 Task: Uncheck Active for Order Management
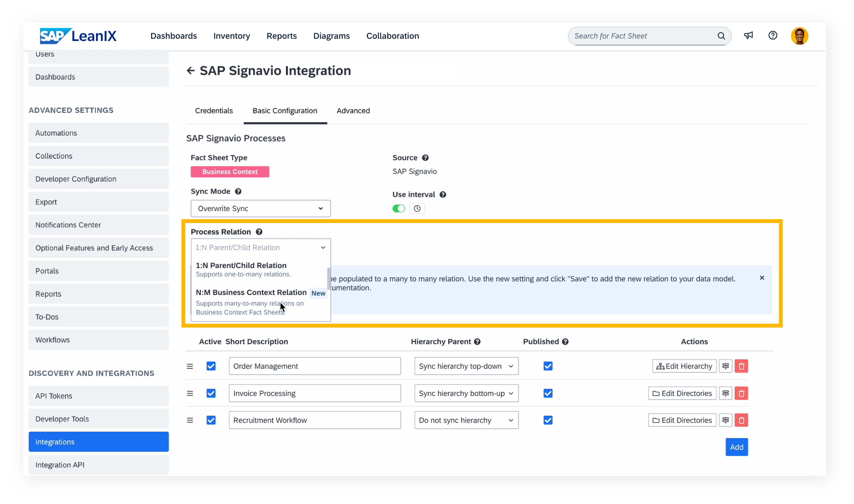(x=211, y=366)
